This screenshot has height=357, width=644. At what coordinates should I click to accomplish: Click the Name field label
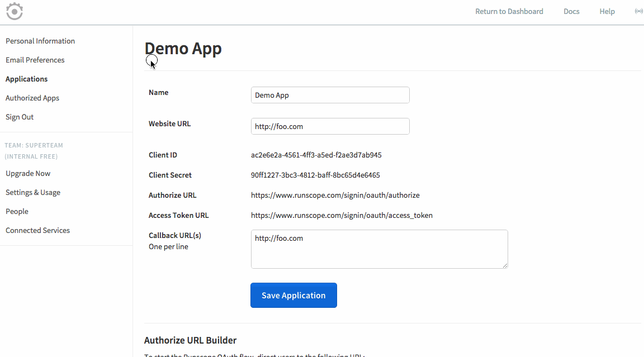coord(159,92)
